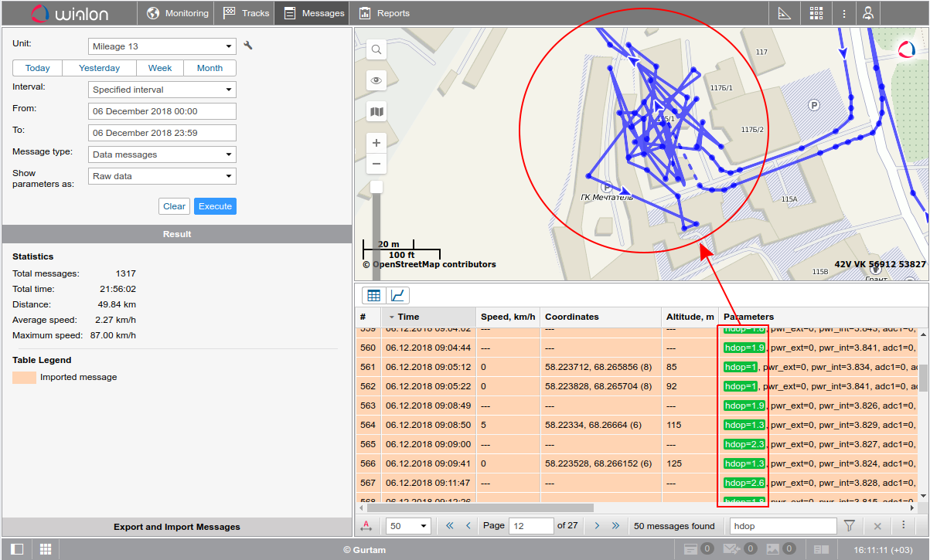Toggle map visibility eye icon
The height and width of the screenshot is (560, 930).
point(376,80)
